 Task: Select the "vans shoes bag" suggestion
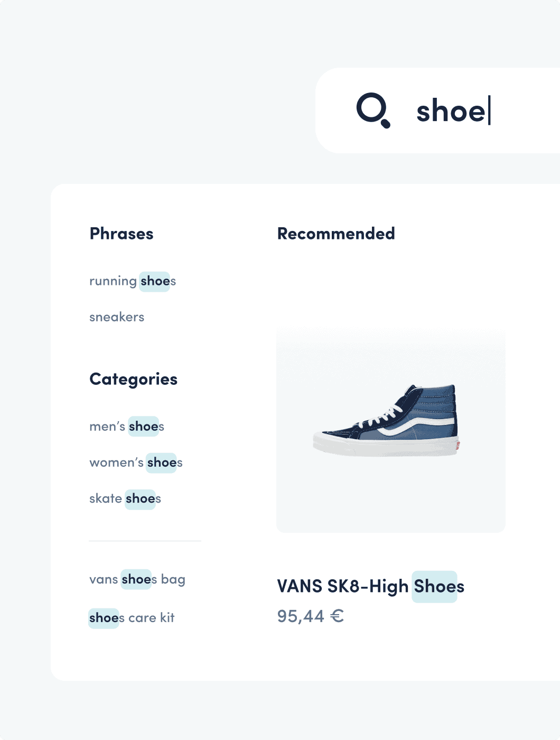click(x=137, y=579)
